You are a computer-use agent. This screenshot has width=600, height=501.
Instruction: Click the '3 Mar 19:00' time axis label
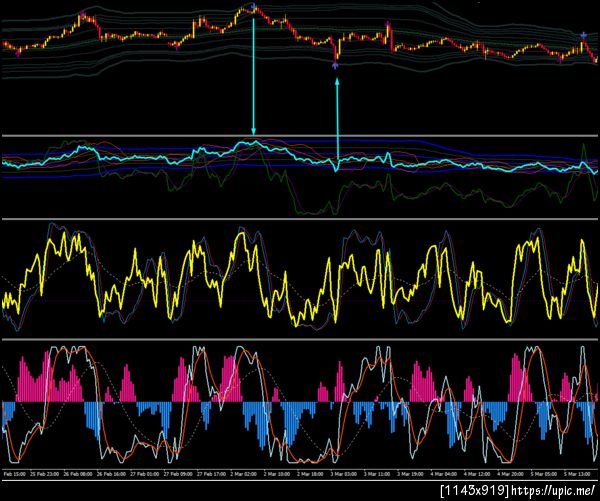pyautogui.click(x=410, y=474)
